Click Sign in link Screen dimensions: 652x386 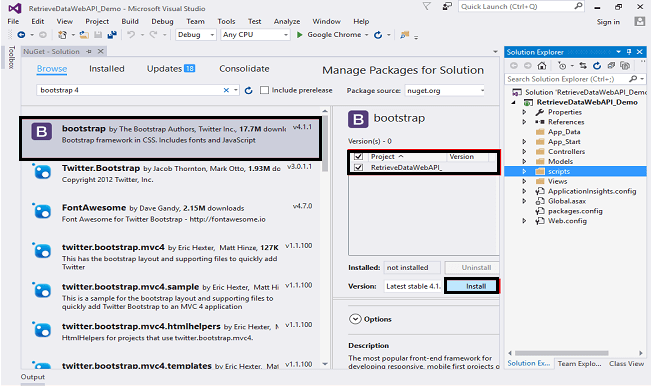click(x=608, y=22)
